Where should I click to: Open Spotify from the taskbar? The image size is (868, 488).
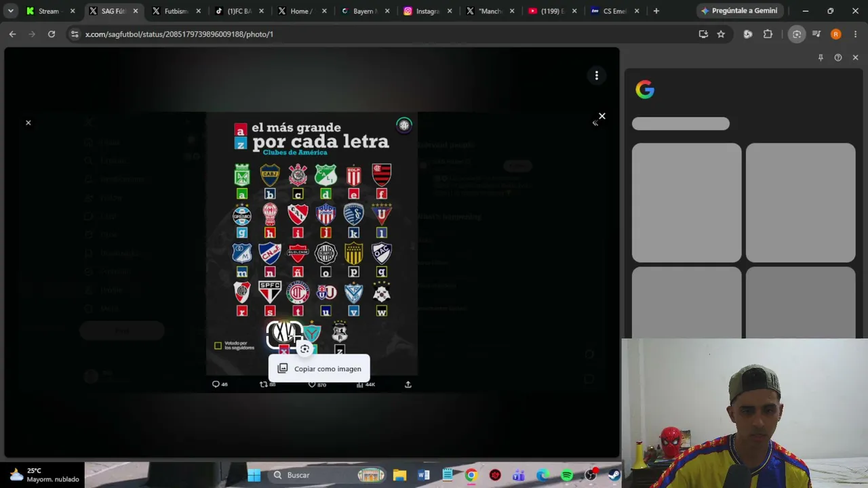click(567, 475)
